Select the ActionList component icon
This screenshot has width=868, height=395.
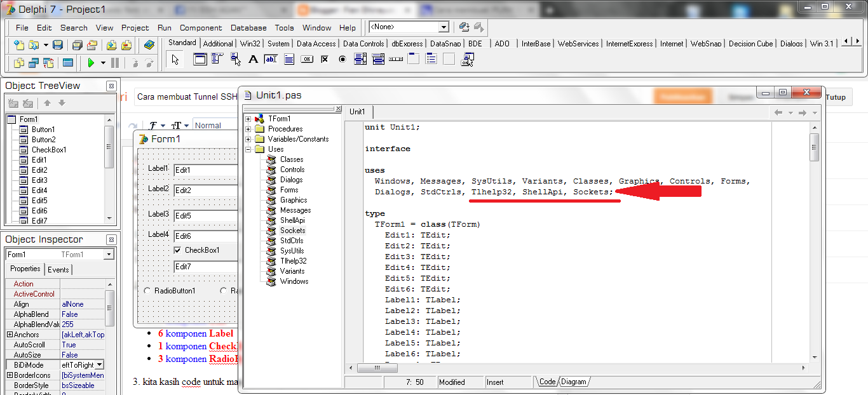468,59
